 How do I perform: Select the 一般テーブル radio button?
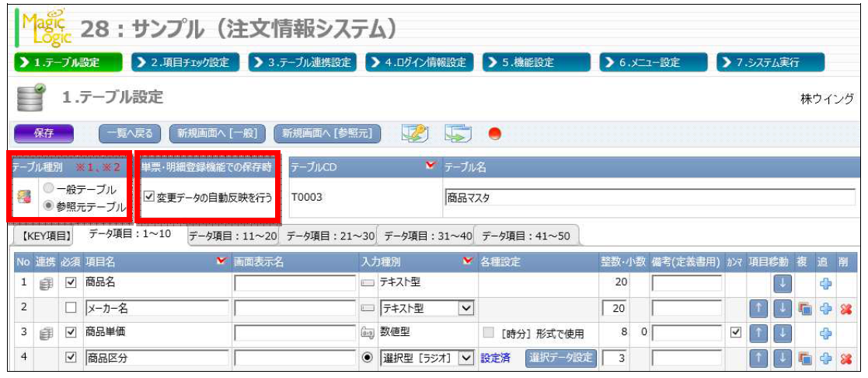(51, 190)
